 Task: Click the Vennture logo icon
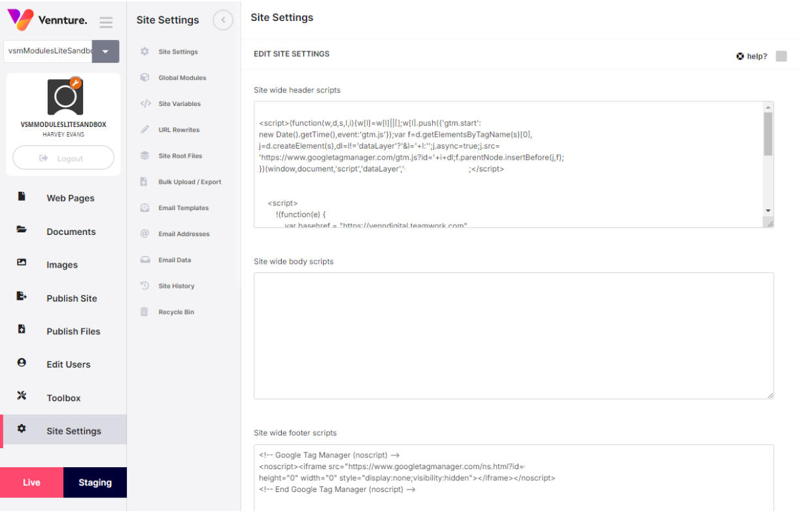[x=20, y=20]
